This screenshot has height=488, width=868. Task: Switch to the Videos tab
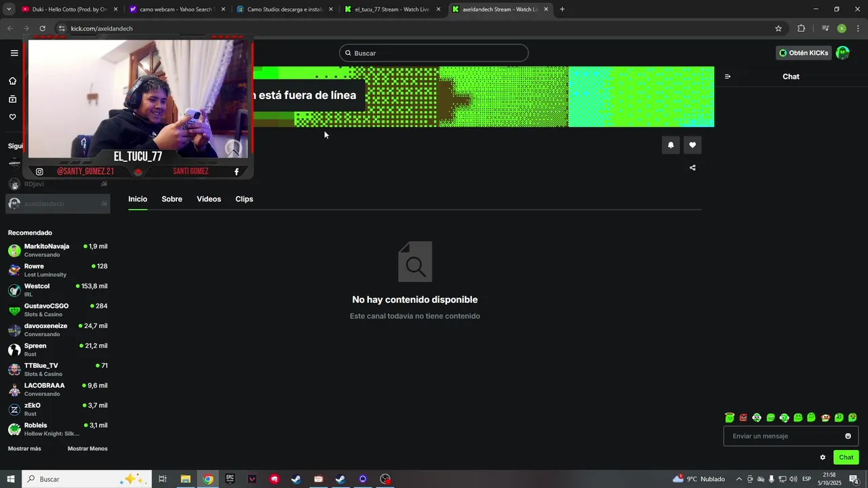209,199
